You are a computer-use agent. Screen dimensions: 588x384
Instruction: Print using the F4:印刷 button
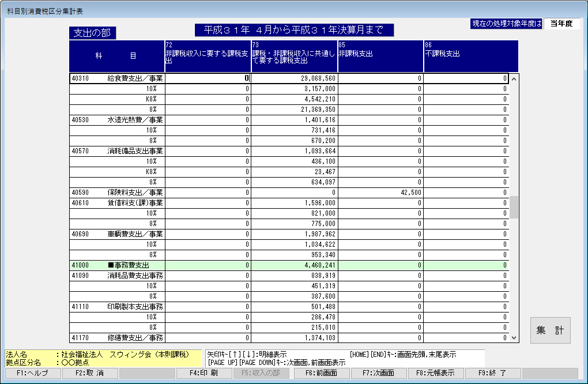coord(204,373)
